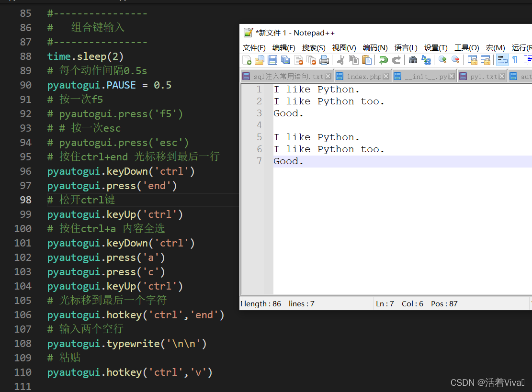Click code line 108 typewrite('\n\n')
Viewport: 532px width, 392px height.
(x=127, y=344)
